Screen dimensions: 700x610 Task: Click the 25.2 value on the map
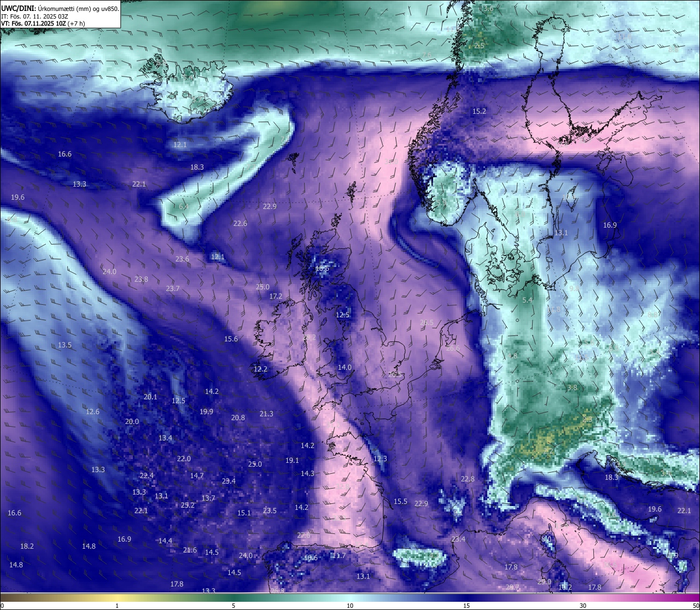(x=188, y=505)
